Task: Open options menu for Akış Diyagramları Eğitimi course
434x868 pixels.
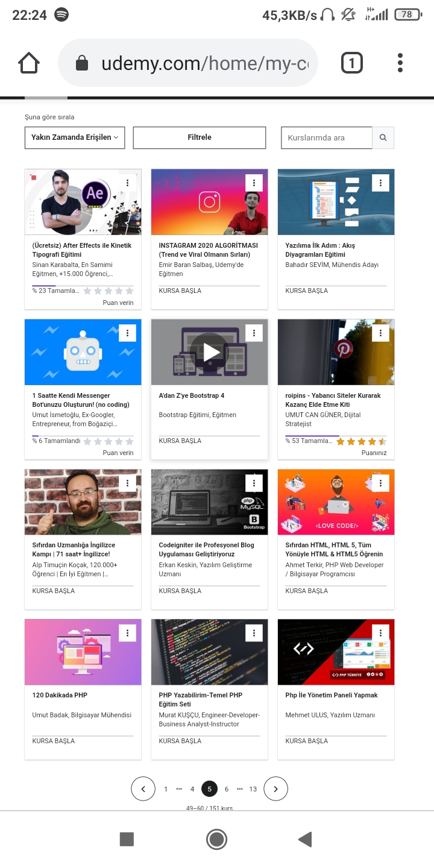Action: point(380,183)
